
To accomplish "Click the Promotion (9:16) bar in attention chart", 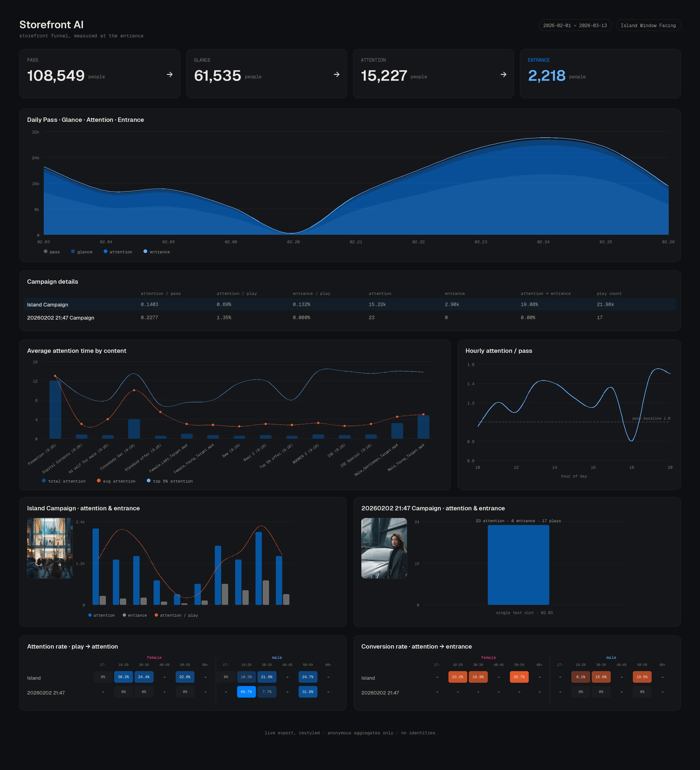I will pyautogui.click(x=55, y=409).
